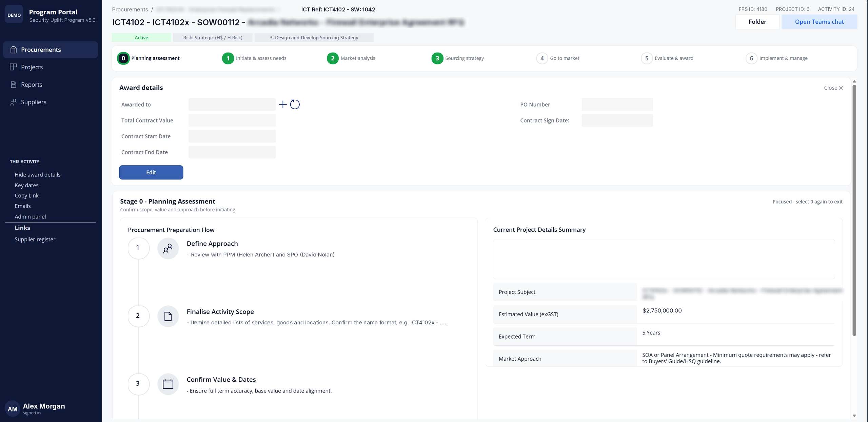Click the project details summary text box

(x=664, y=259)
